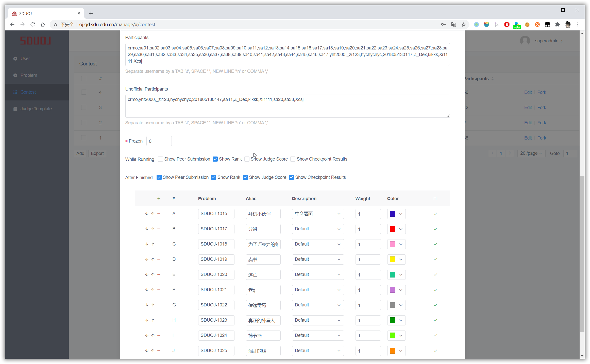Go to Judge Template in the sidebar
This screenshot has height=364, width=590.
(36, 109)
